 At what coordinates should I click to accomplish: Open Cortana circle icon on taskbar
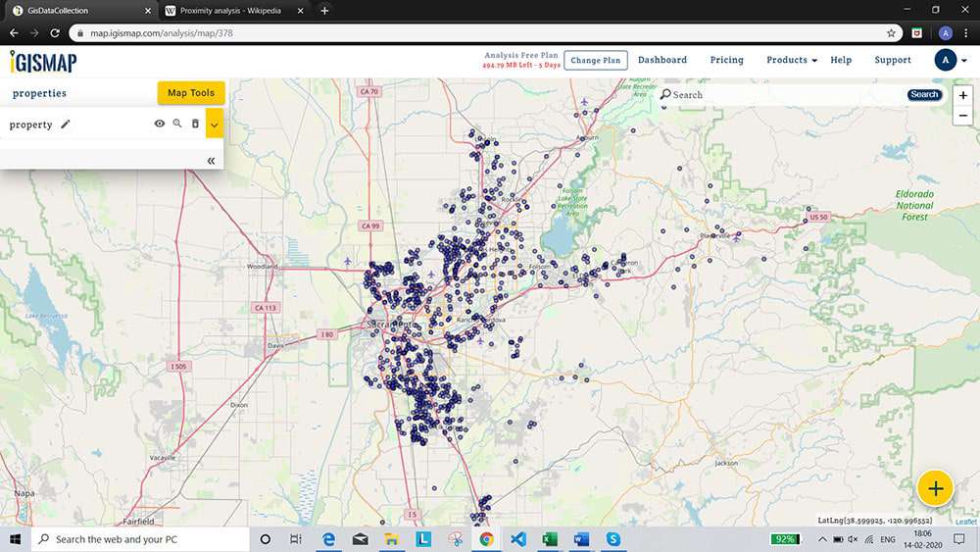point(265,539)
